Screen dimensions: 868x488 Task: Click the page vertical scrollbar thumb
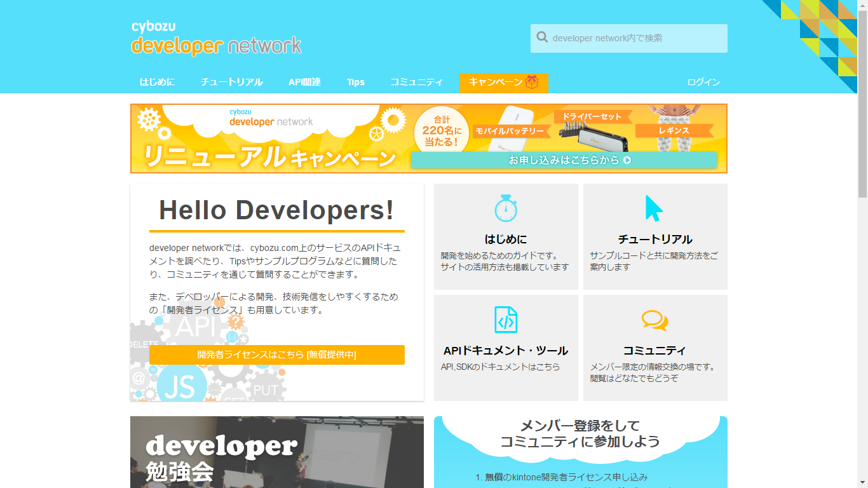click(862, 105)
